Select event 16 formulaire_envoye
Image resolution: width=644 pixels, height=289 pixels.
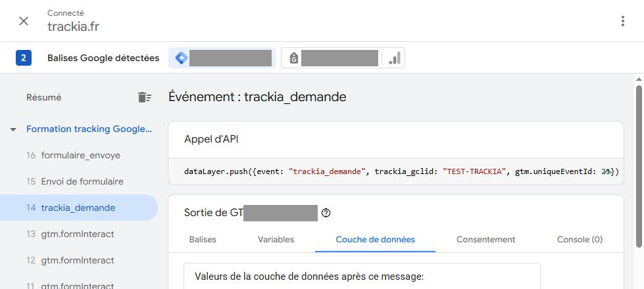(79, 156)
